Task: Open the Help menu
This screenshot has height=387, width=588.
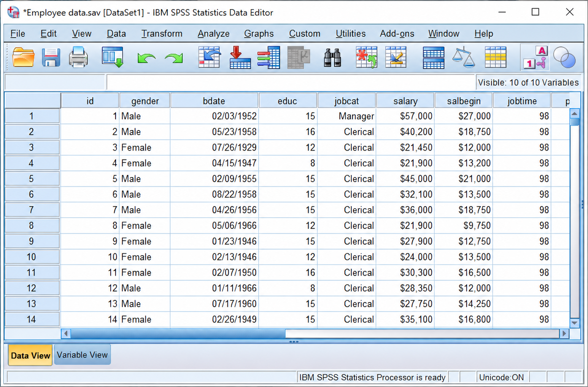Action: point(484,33)
